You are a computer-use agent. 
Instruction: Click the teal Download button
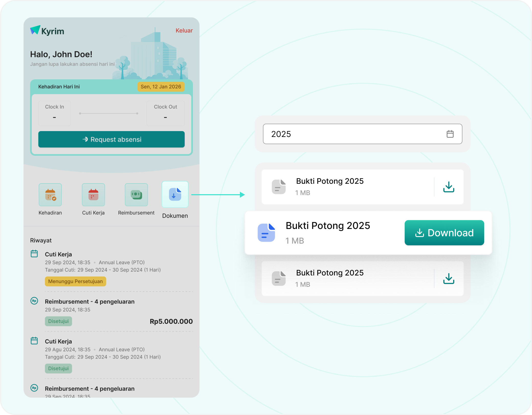[x=444, y=233]
